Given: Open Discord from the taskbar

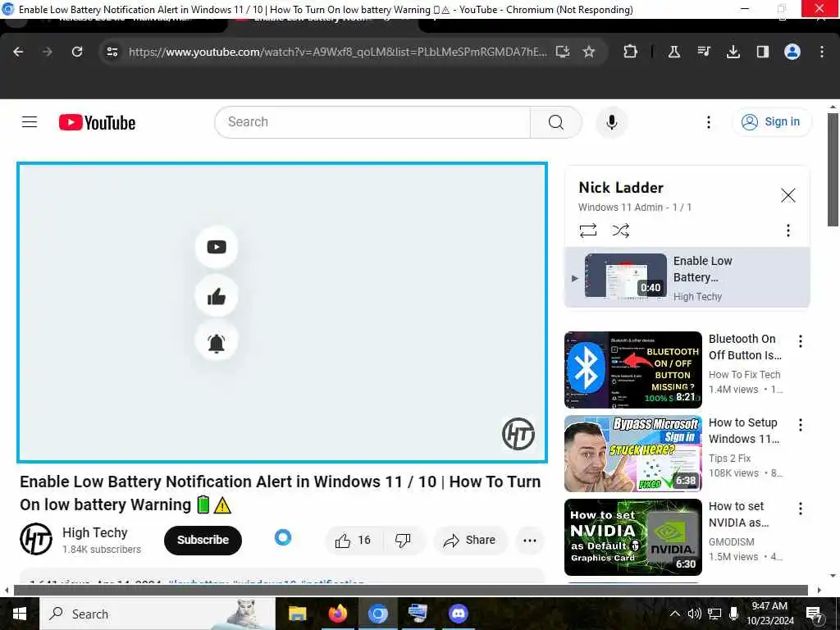Looking at the screenshot, I should tap(458, 614).
